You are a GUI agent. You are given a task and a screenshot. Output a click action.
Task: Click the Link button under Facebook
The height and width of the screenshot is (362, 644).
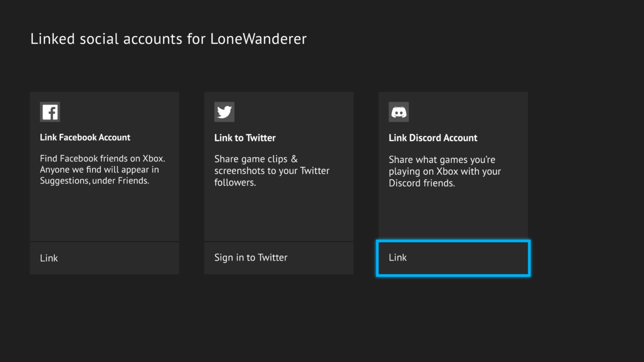click(104, 258)
